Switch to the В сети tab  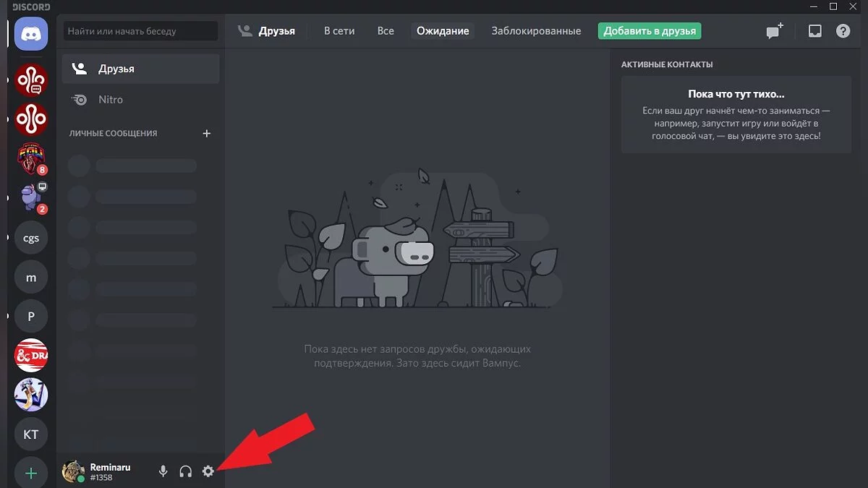(338, 31)
